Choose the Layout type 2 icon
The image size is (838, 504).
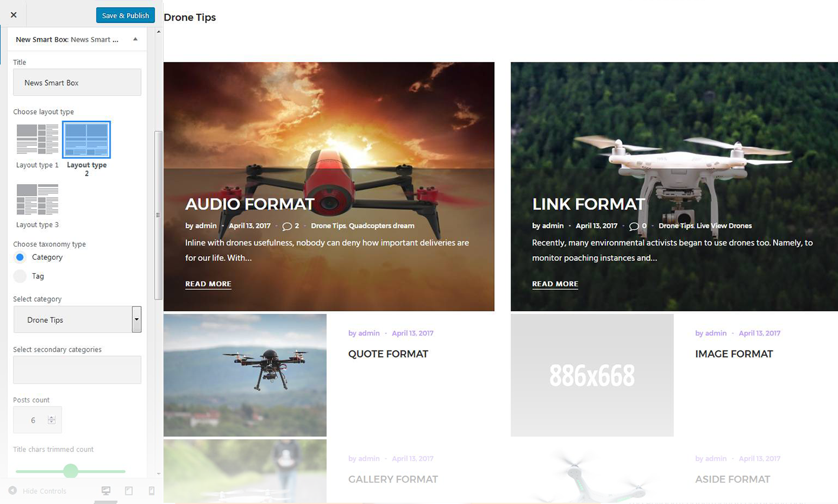pos(86,140)
